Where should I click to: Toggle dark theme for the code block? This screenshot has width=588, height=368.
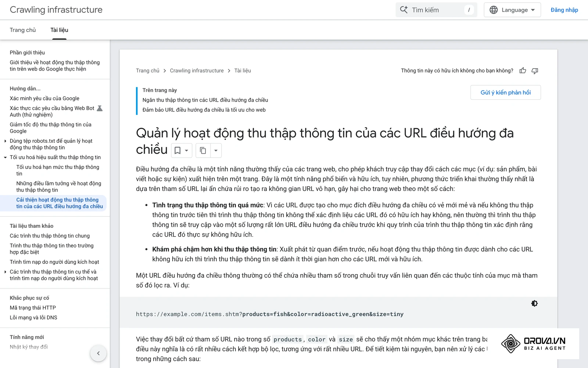(534, 304)
